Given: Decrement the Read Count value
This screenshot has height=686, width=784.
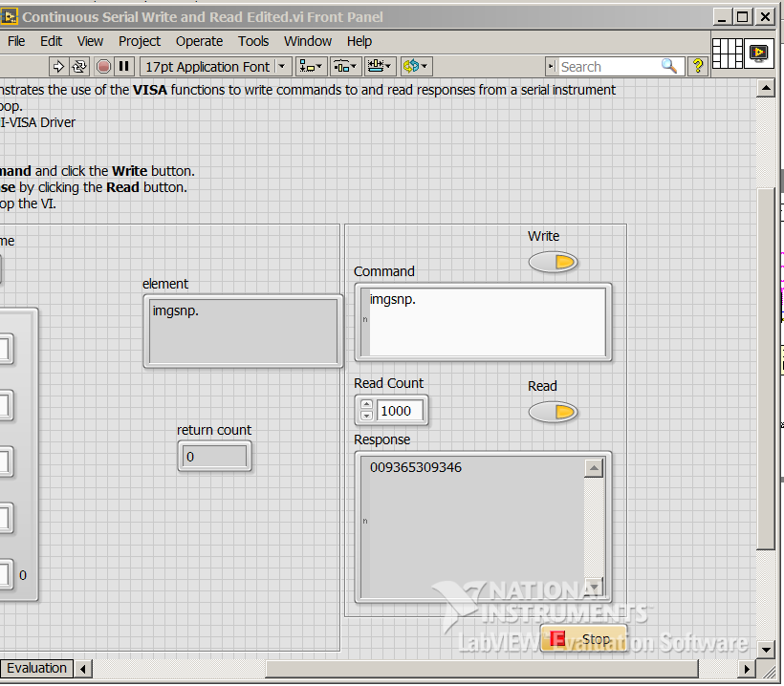Looking at the screenshot, I should coord(366,416).
